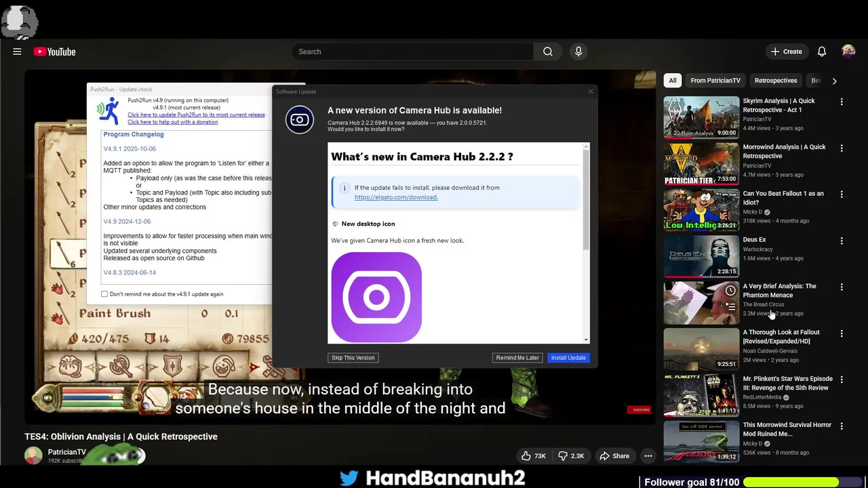Screen dimensions: 868x488
Task: Select the From PatricianTV chip
Action: (x=715, y=81)
